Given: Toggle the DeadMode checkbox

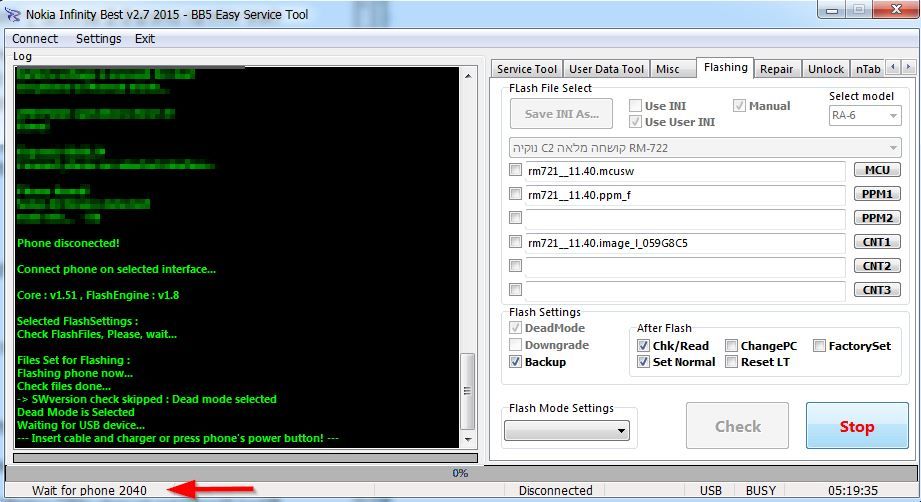Looking at the screenshot, I should [515, 328].
